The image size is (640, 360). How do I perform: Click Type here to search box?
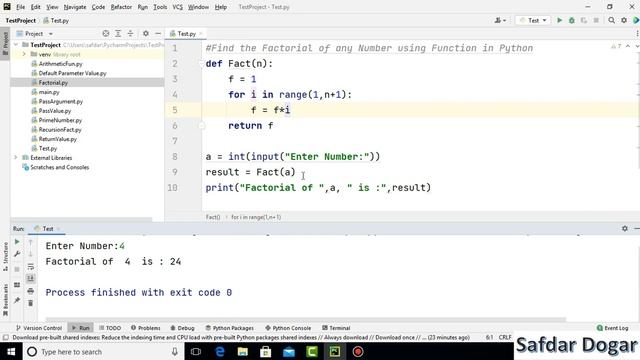pos(103,351)
